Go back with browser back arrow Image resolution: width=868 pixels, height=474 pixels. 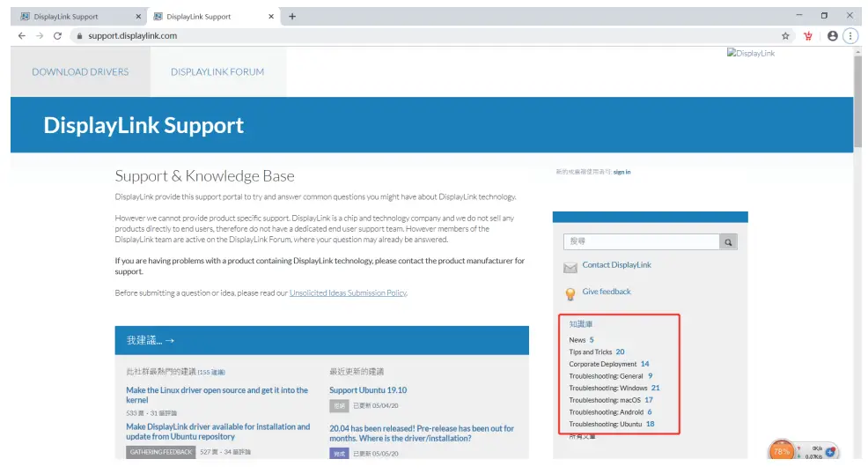click(x=22, y=36)
